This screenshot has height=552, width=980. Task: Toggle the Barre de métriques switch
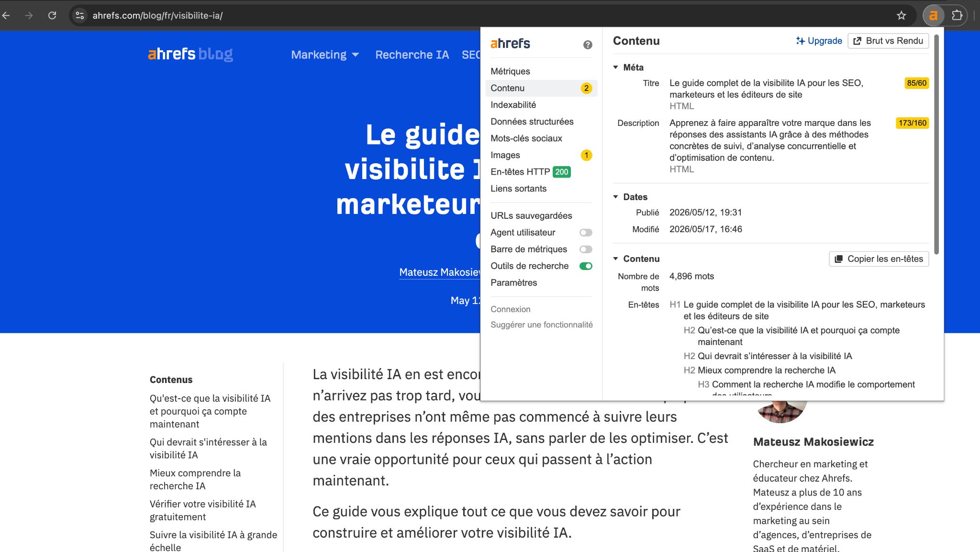pos(586,249)
